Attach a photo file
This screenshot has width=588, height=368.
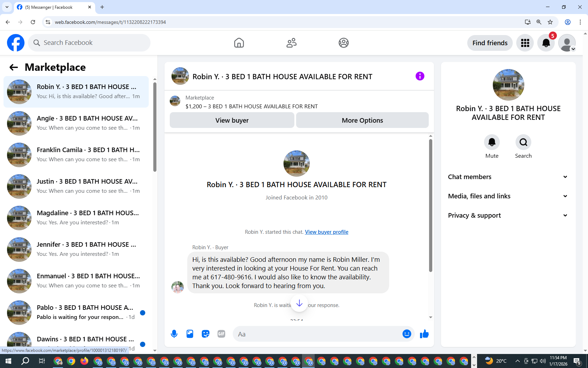[x=190, y=334]
